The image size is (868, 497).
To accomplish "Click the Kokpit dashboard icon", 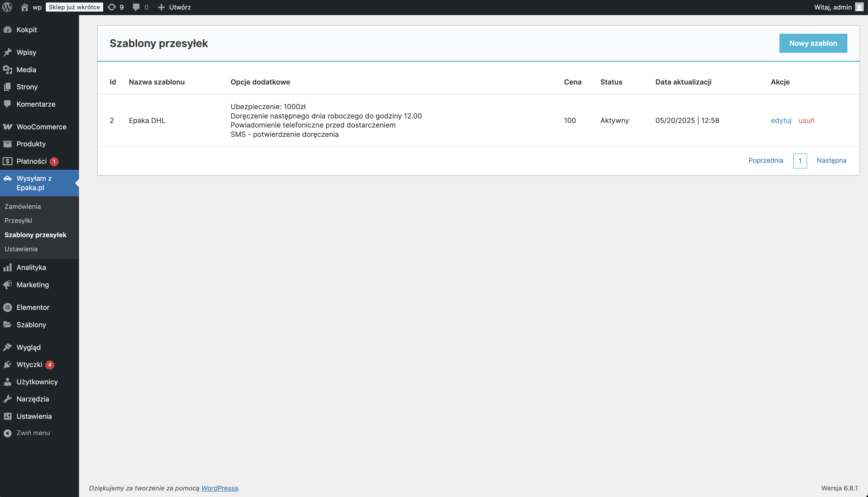I will [x=8, y=30].
